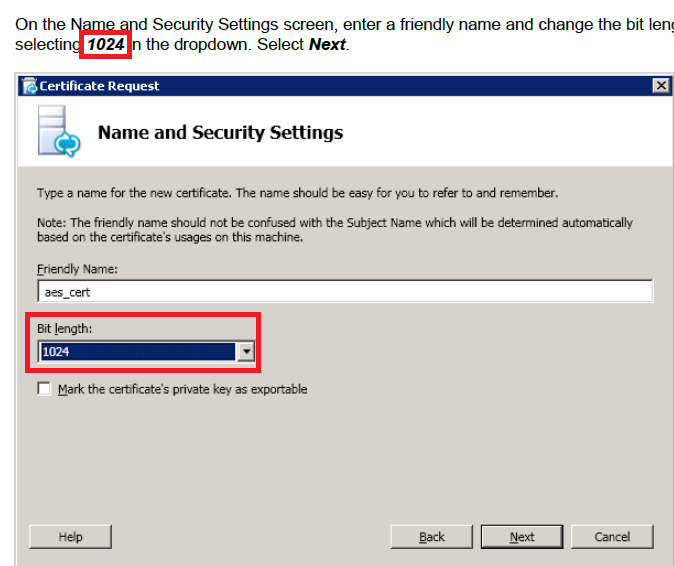This screenshot has height=566, width=674.
Task: Click the 'Name and Security Settings' heading
Action: pyautogui.click(x=220, y=132)
